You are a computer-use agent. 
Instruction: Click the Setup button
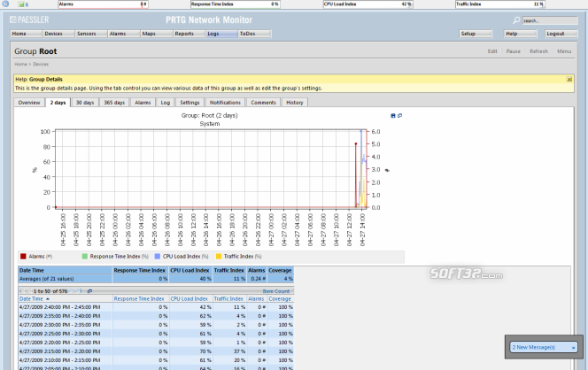476,34
